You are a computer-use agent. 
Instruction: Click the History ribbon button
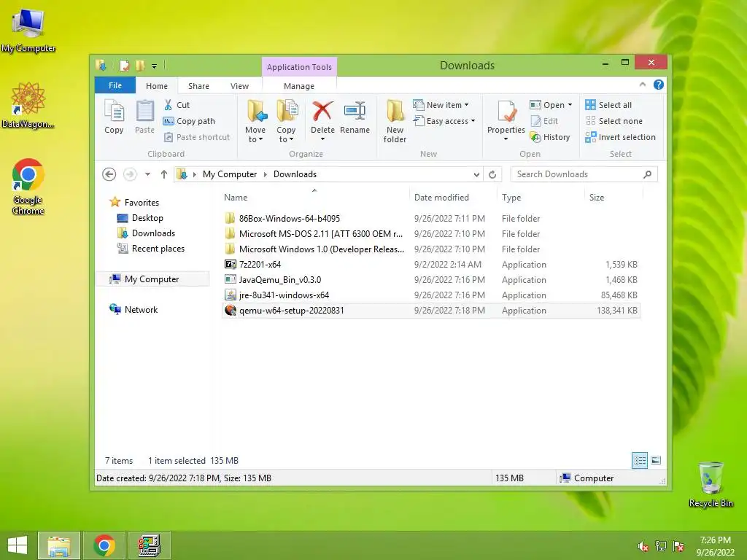coord(550,137)
